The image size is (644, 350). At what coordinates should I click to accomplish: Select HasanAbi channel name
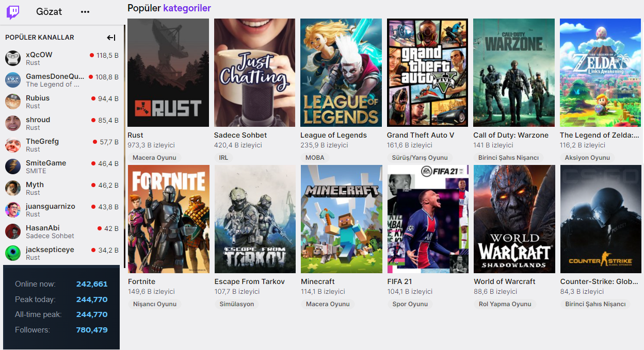tap(43, 228)
